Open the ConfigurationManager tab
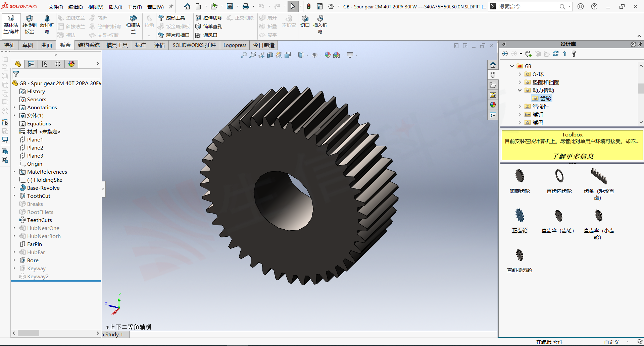644x346 pixels. click(45, 64)
